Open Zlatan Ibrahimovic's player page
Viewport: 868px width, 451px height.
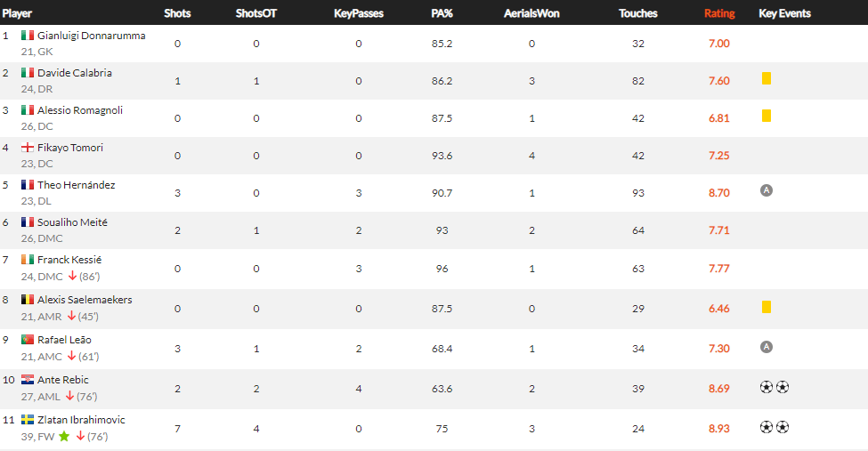(x=81, y=420)
